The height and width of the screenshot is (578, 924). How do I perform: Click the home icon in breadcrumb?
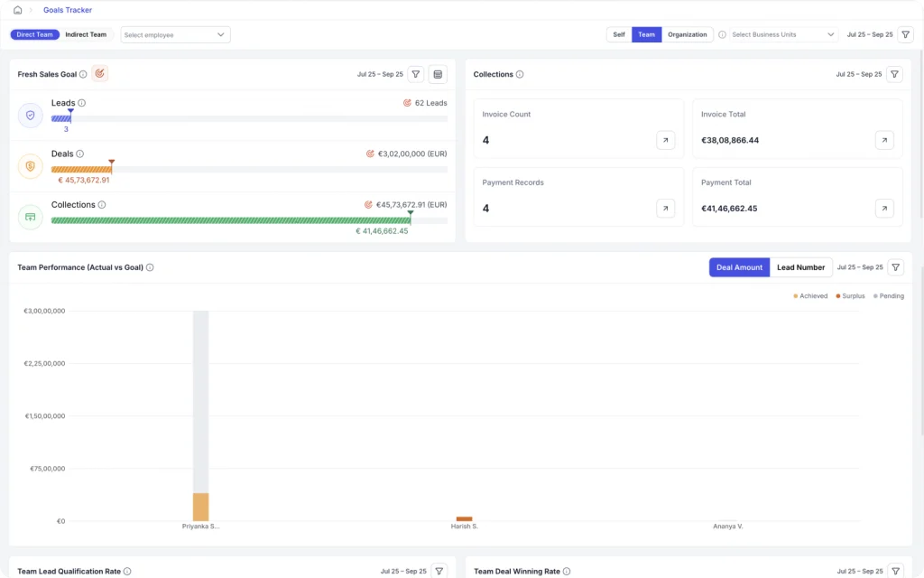coord(17,10)
